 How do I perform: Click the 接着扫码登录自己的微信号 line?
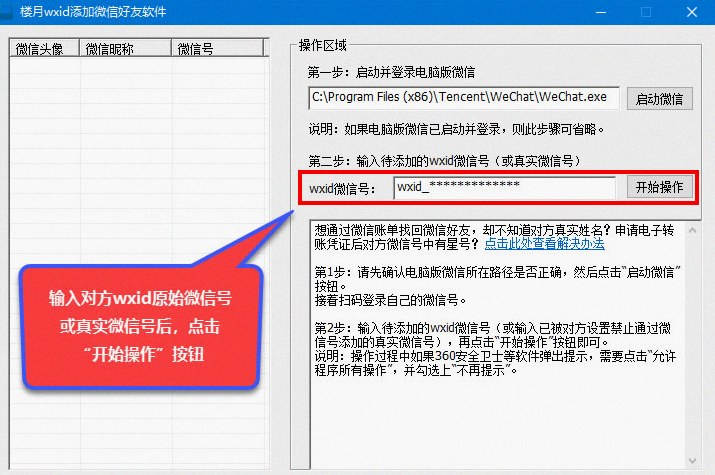click(390, 300)
